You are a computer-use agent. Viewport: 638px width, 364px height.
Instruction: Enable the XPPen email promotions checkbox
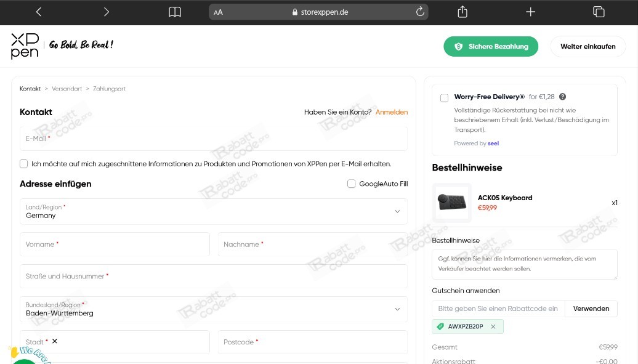pyautogui.click(x=23, y=164)
